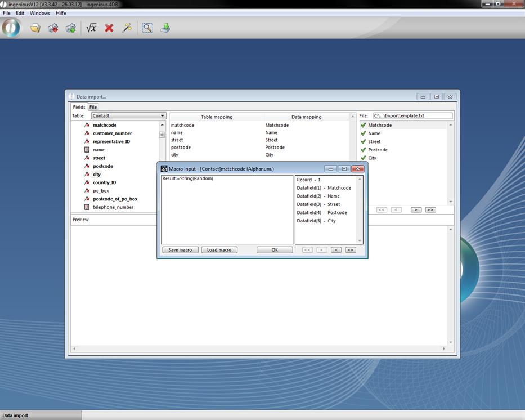
Task: Click the red X delete icon
Action: 109,28
